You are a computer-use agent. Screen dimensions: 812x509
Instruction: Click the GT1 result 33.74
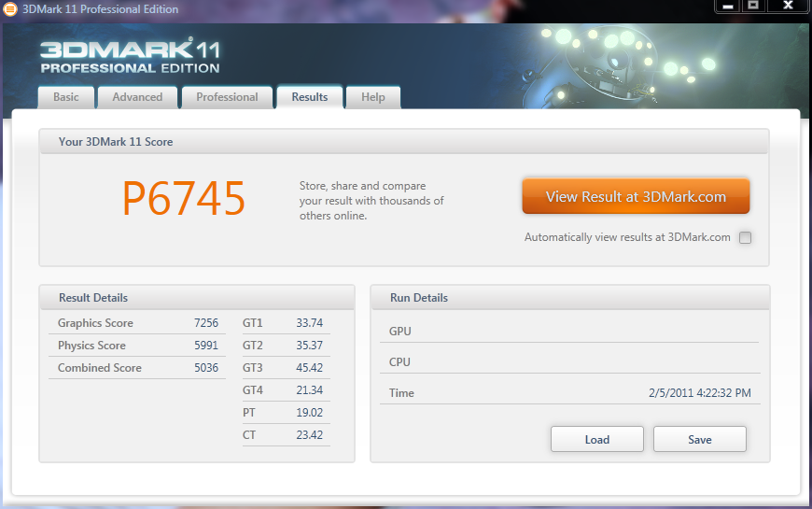[309, 323]
